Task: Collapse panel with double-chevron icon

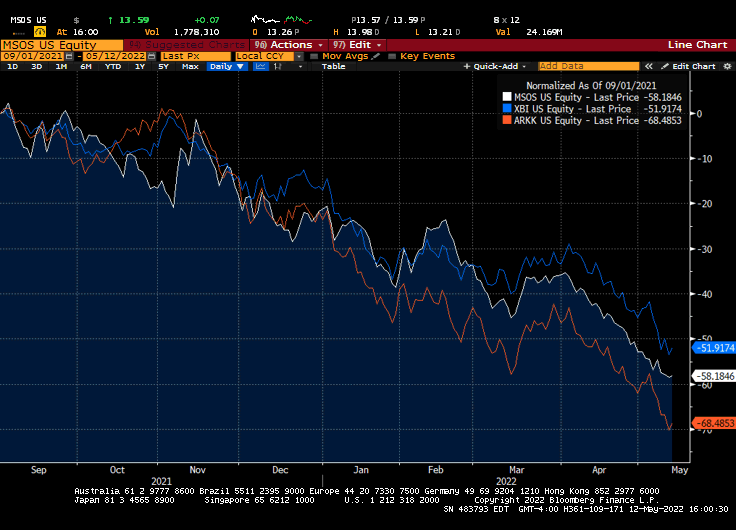Action: 648,67
